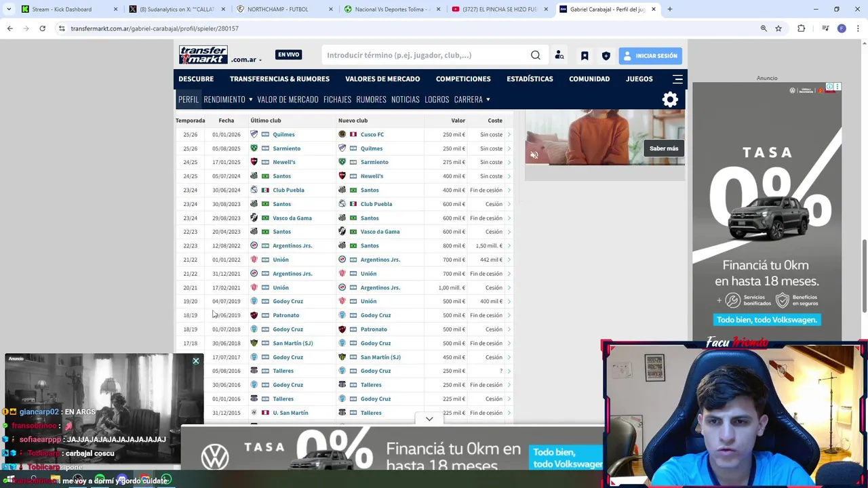868x488 pixels.
Task: Open the JUEGOS menu
Action: pos(639,79)
